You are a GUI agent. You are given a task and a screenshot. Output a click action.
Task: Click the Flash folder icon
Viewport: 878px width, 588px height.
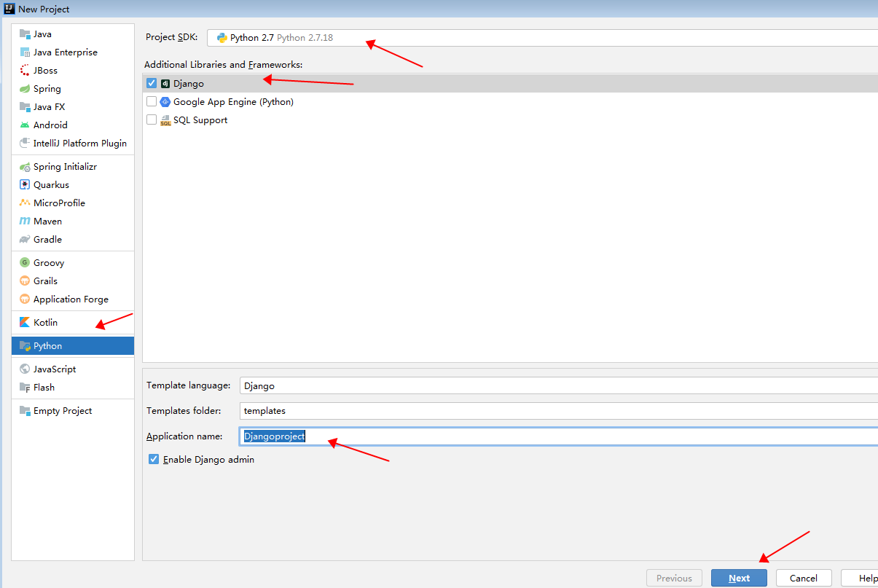click(25, 388)
